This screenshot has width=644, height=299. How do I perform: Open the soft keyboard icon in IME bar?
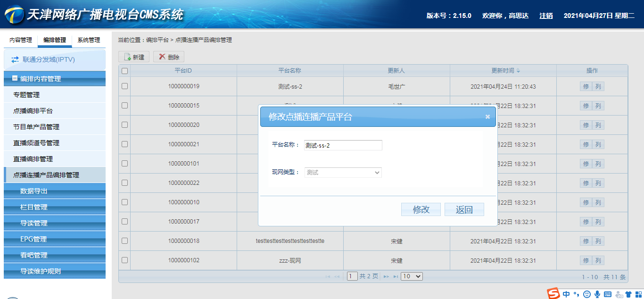[608, 294]
